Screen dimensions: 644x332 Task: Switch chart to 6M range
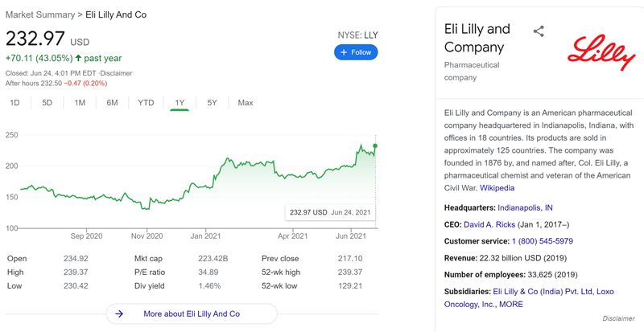(x=112, y=103)
